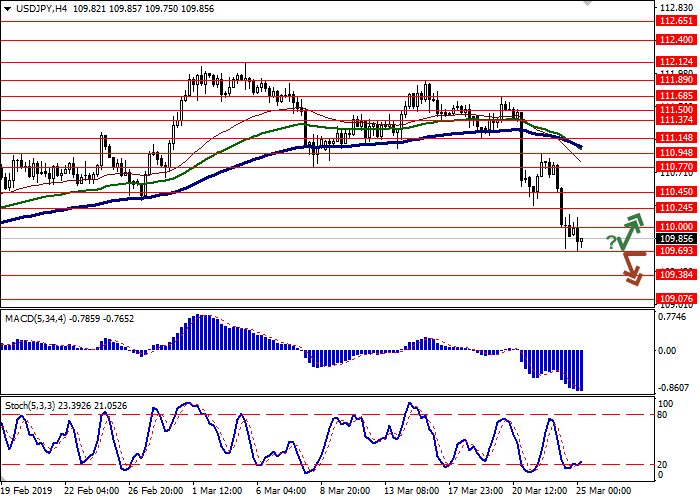Select the 109.076 support level label
This screenshot has height=500, width=700.
point(676,299)
